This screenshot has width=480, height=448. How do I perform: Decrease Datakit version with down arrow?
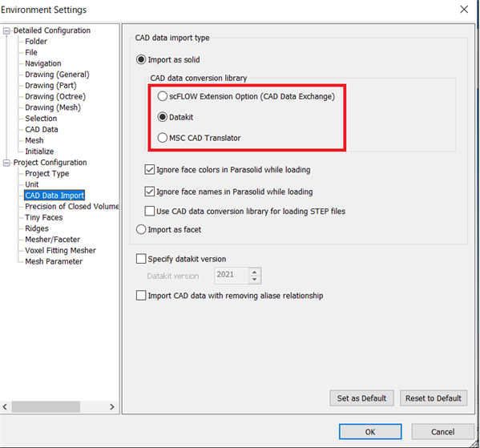pyautogui.click(x=254, y=279)
